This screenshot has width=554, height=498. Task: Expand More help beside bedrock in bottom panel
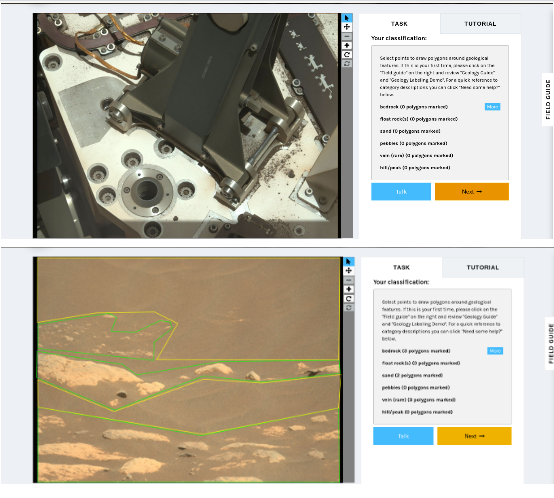tap(495, 351)
